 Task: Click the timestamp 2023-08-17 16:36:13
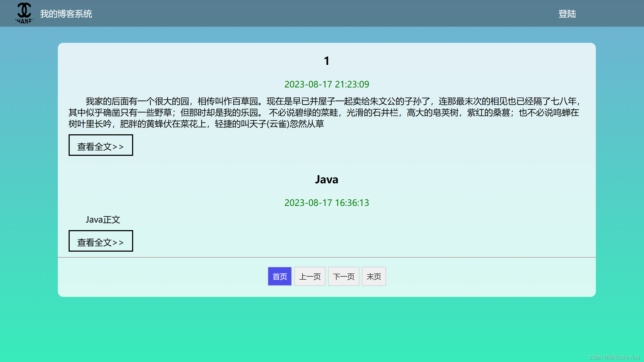click(327, 203)
